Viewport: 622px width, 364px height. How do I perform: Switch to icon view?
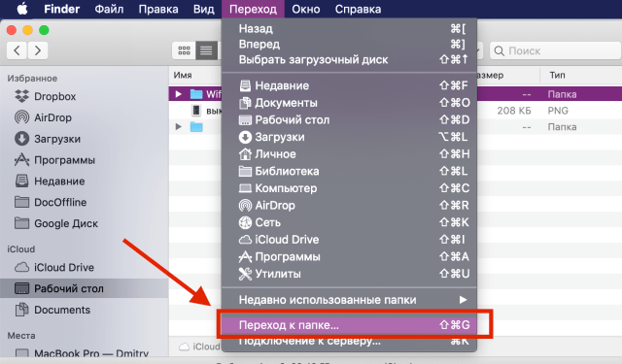click(184, 50)
